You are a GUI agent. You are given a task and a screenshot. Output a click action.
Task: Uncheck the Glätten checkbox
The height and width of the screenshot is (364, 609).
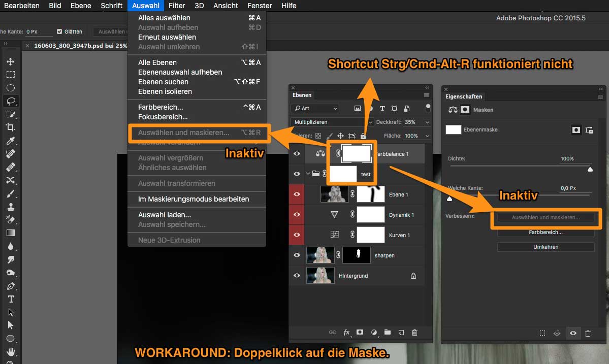point(59,31)
